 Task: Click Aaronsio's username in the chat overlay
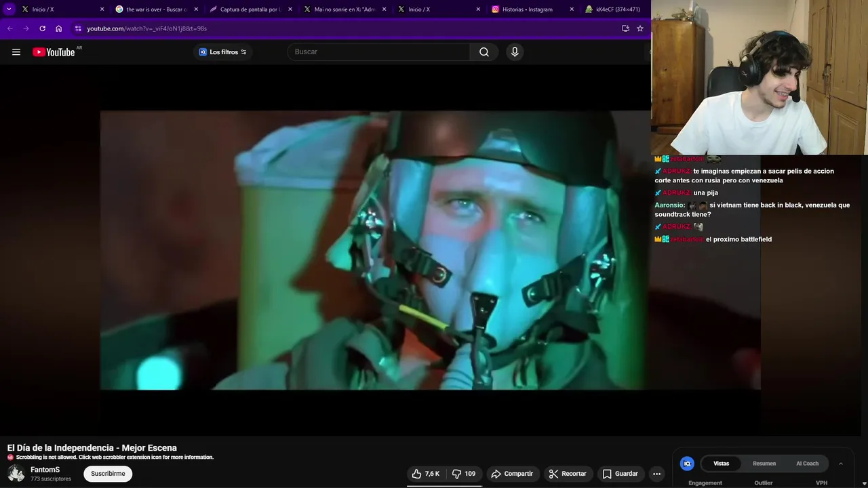click(669, 205)
